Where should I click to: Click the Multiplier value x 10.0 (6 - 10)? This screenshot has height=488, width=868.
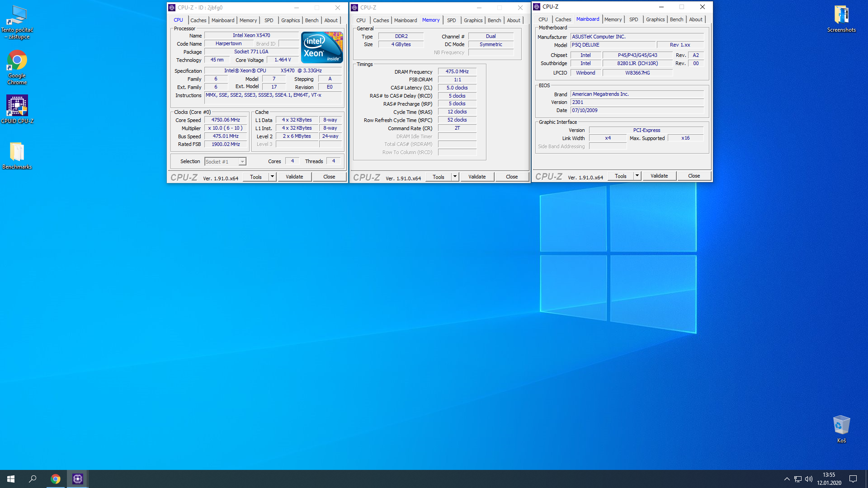pyautogui.click(x=226, y=128)
